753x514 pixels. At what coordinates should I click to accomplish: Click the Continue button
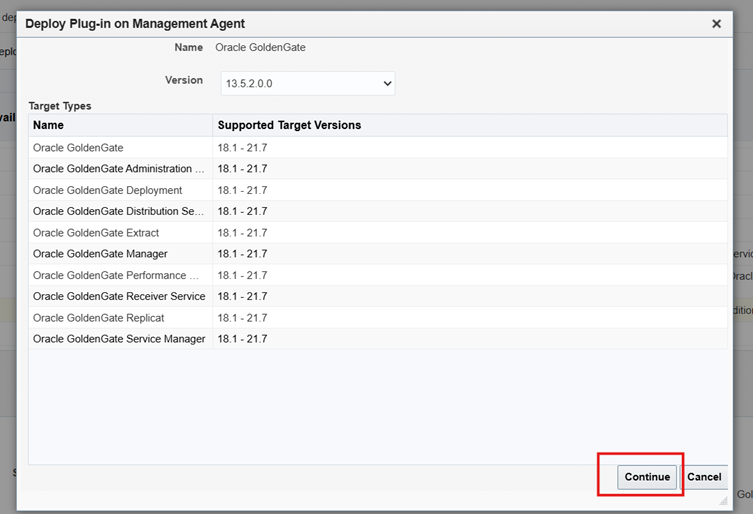(x=647, y=477)
